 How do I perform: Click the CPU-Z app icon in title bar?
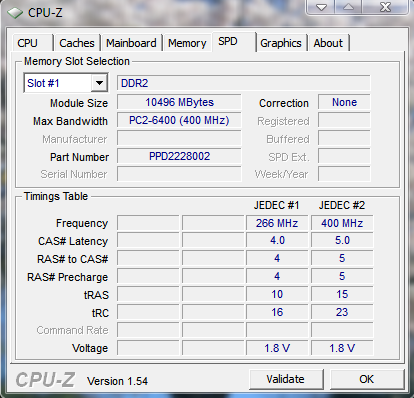[15, 13]
